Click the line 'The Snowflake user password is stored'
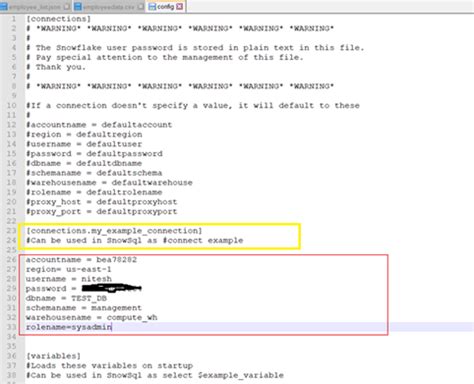 [195, 48]
